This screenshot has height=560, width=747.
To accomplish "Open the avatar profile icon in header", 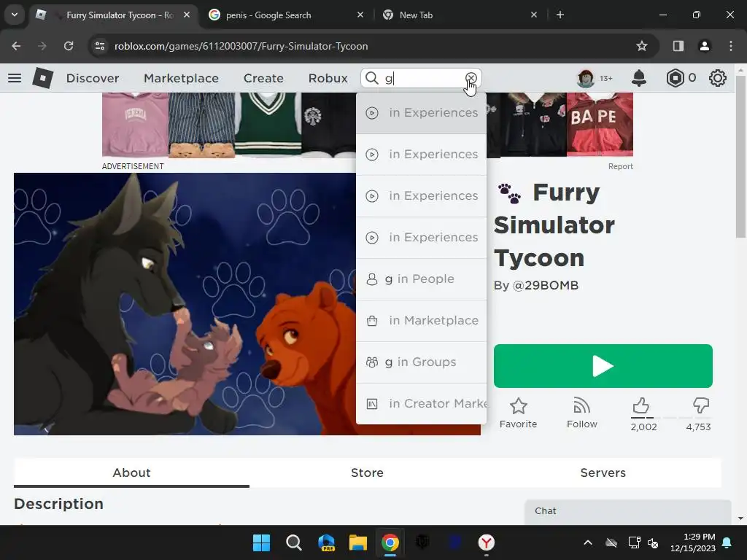I will 586,78.
